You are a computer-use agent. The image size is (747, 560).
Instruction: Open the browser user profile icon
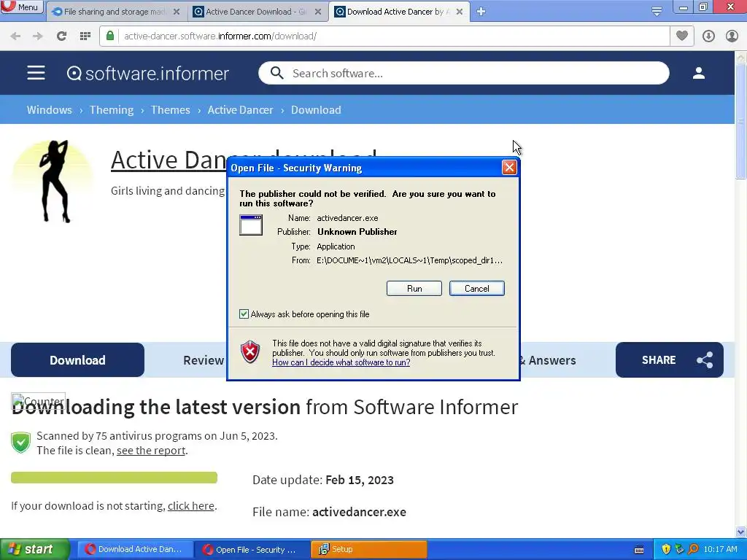click(732, 36)
